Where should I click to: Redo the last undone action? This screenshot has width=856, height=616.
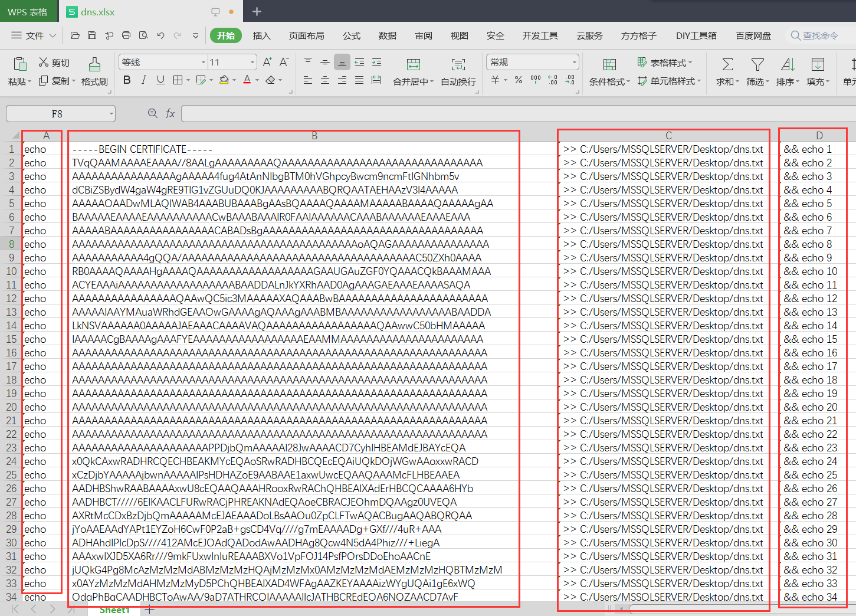tap(178, 35)
